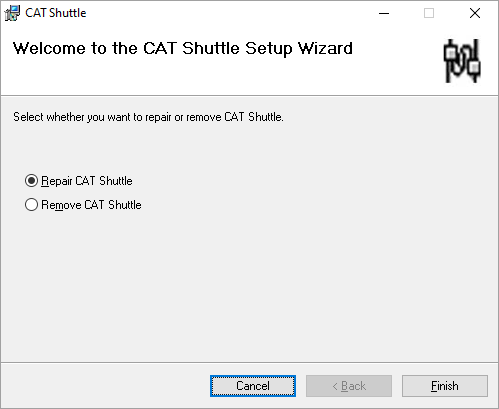Select the Repair CAT Shuttle radio button
499x409 pixels.
31,181
